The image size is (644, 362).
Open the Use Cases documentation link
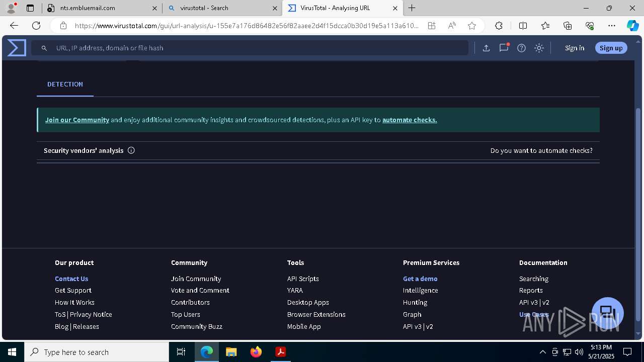pos(534,314)
